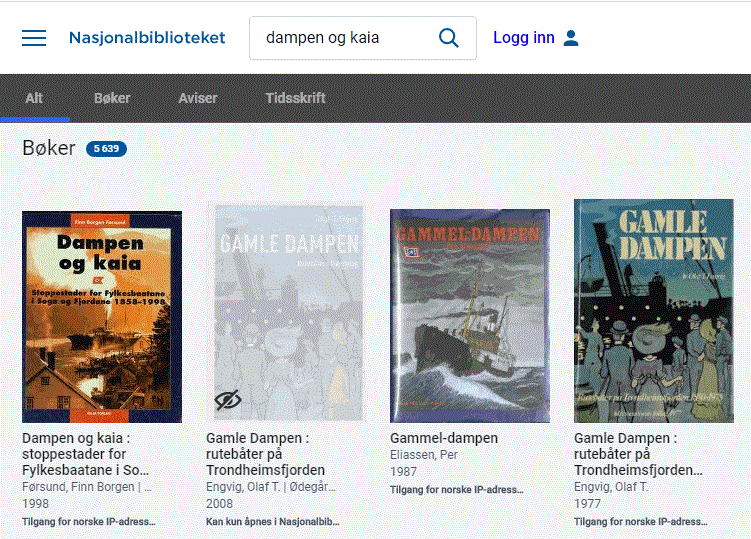
Task: Select the Alt tab
Action: click(x=34, y=98)
